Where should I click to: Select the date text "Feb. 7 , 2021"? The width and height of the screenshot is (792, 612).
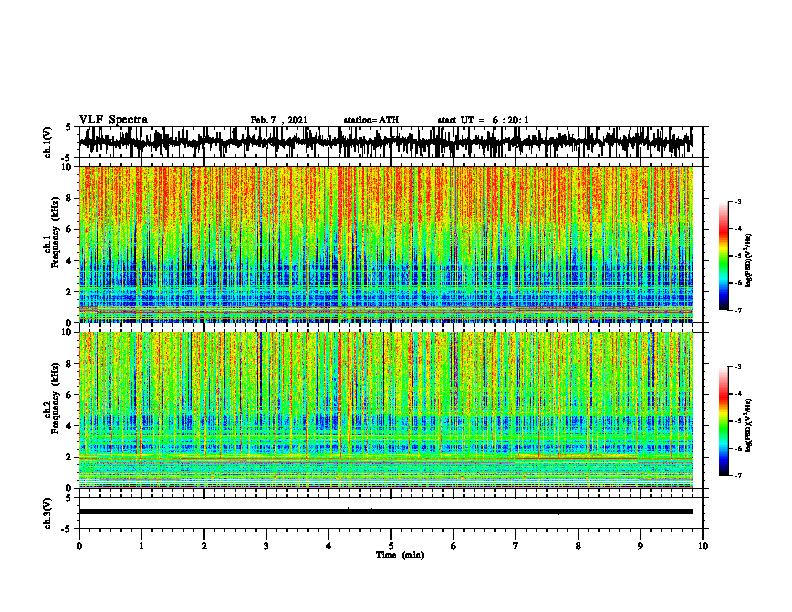pyautogui.click(x=279, y=120)
